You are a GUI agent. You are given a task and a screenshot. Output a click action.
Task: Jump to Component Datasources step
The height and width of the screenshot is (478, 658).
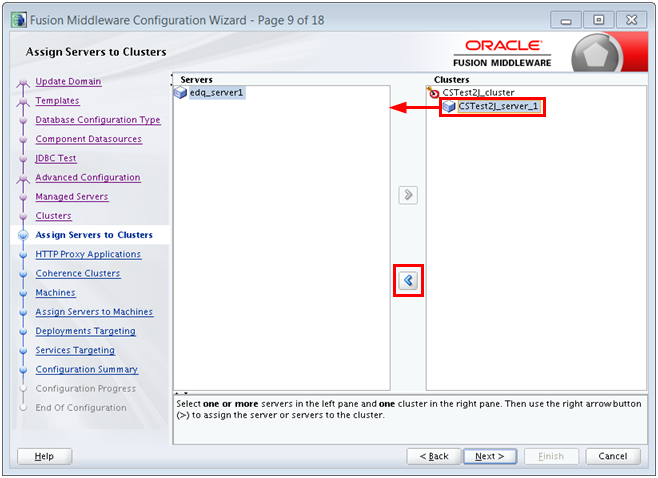click(89, 139)
